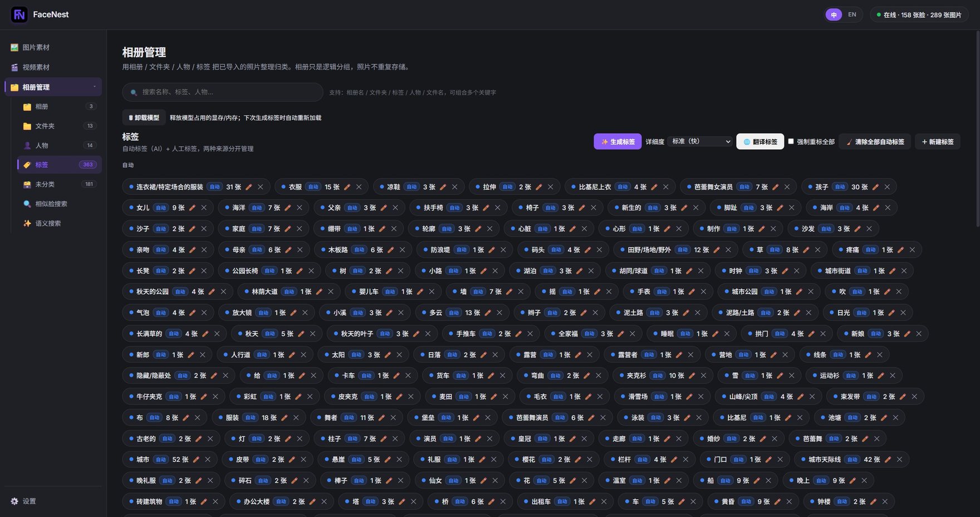The image size is (980, 517).
Task: Delete the 舞者 tag
Action: click(x=393, y=418)
